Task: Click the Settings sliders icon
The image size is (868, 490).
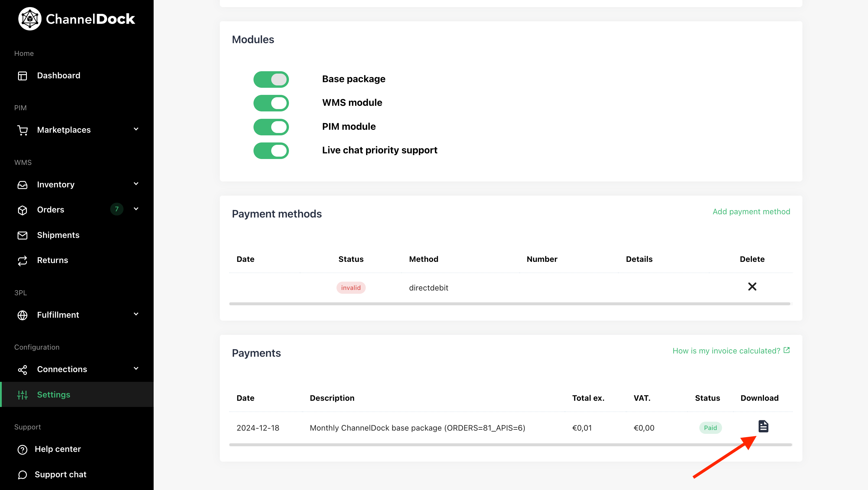Action: (22, 395)
